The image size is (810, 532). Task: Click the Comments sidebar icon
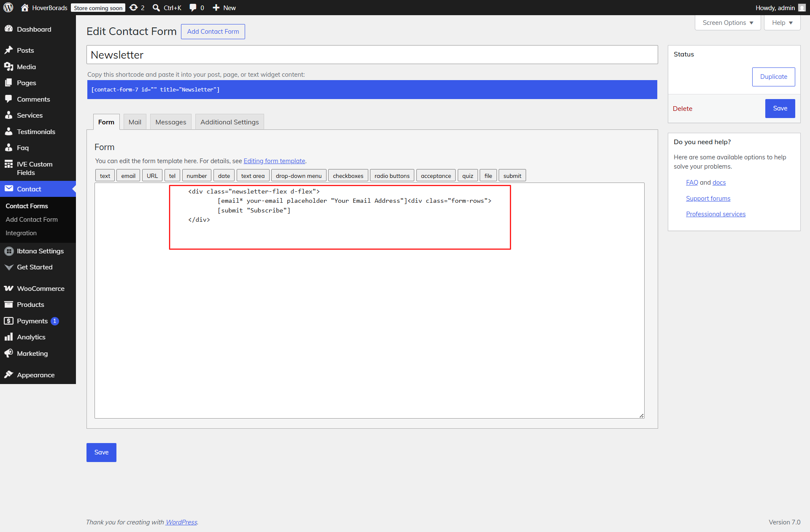(x=8, y=99)
